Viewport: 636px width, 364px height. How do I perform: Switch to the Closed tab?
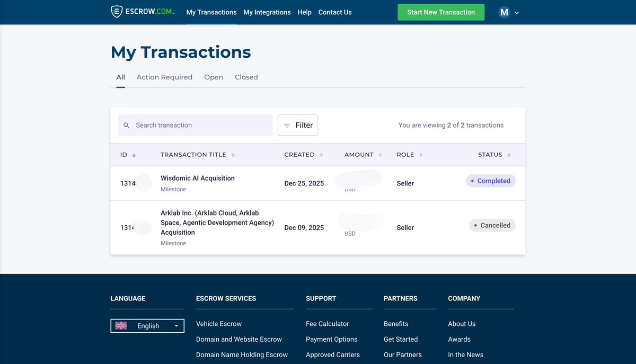point(246,77)
